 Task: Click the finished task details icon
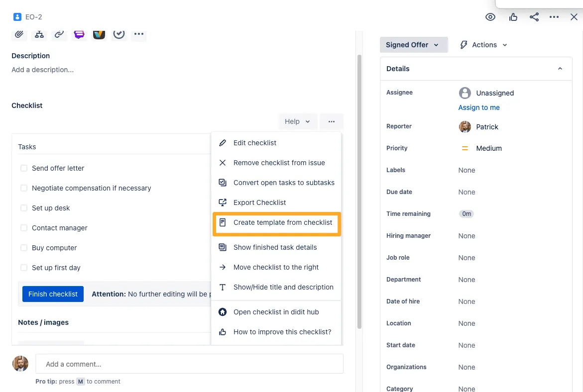click(x=223, y=247)
